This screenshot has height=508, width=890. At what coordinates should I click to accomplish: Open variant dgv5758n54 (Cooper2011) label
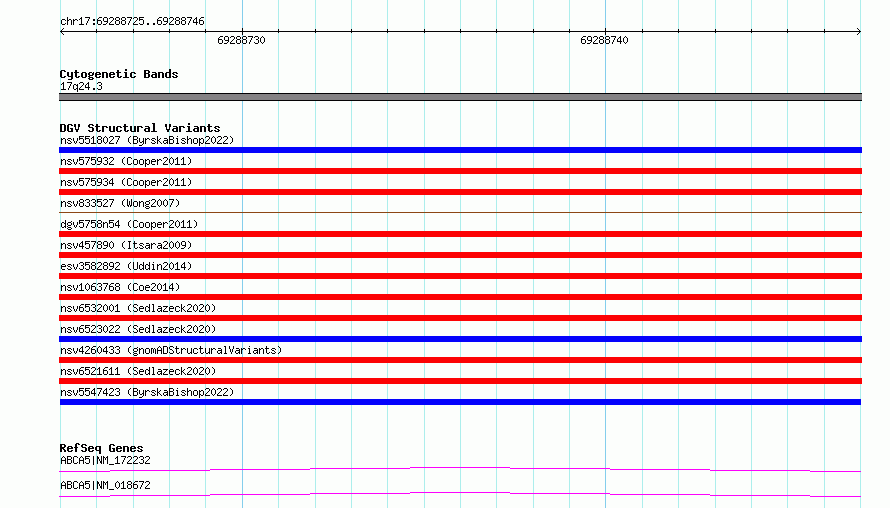tap(129, 224)
